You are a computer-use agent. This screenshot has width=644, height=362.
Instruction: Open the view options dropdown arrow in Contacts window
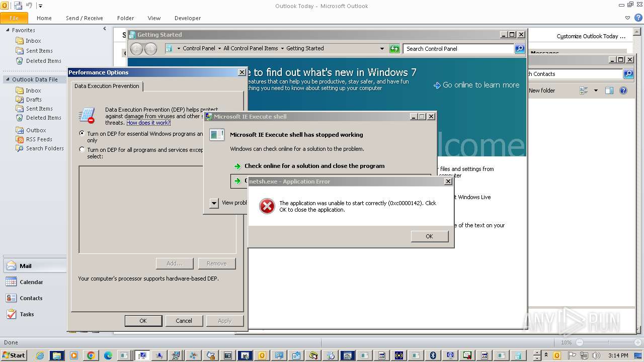(x=596, y=90)
